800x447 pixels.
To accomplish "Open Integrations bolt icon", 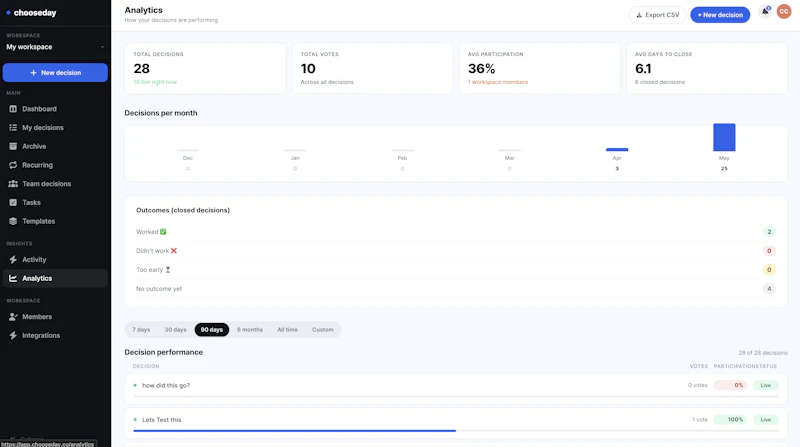I will point(13,335).
